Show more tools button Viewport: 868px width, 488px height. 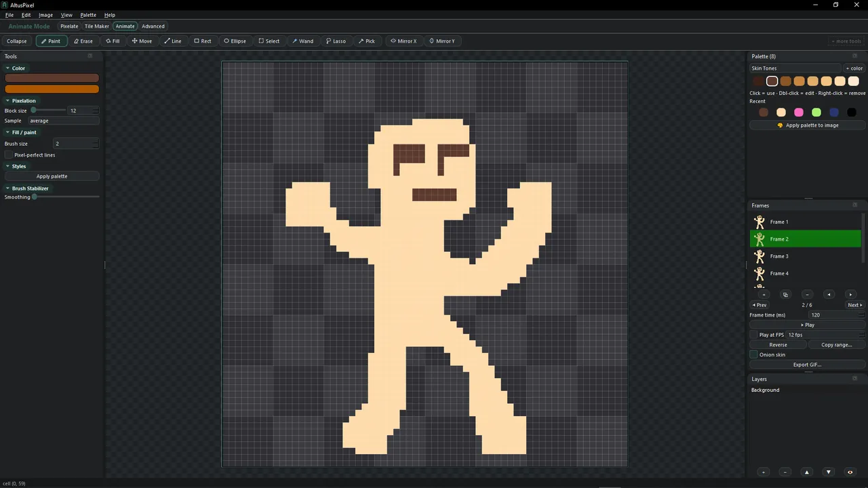(847, 41)
